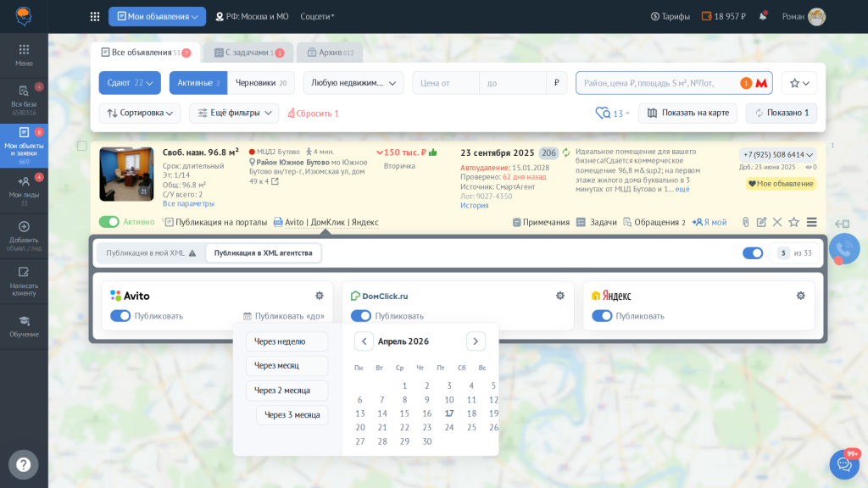
Task: Click the Через месяц option in the picker
Action: (289, 366)
